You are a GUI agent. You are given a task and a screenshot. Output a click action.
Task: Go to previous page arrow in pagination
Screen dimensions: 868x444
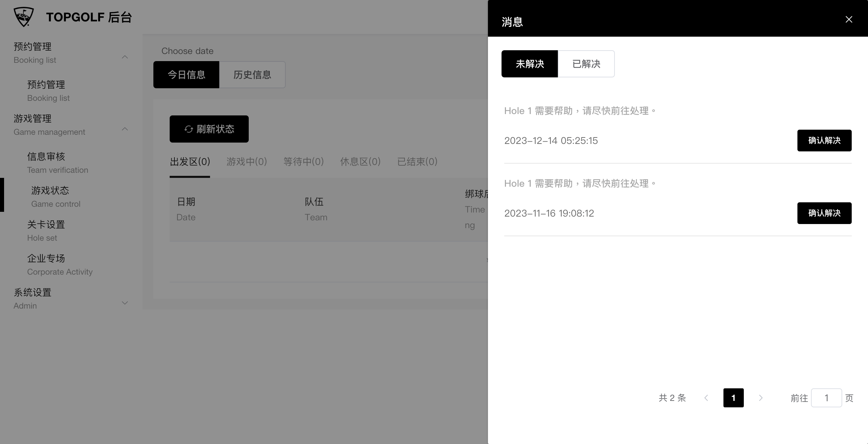(706, 398)
